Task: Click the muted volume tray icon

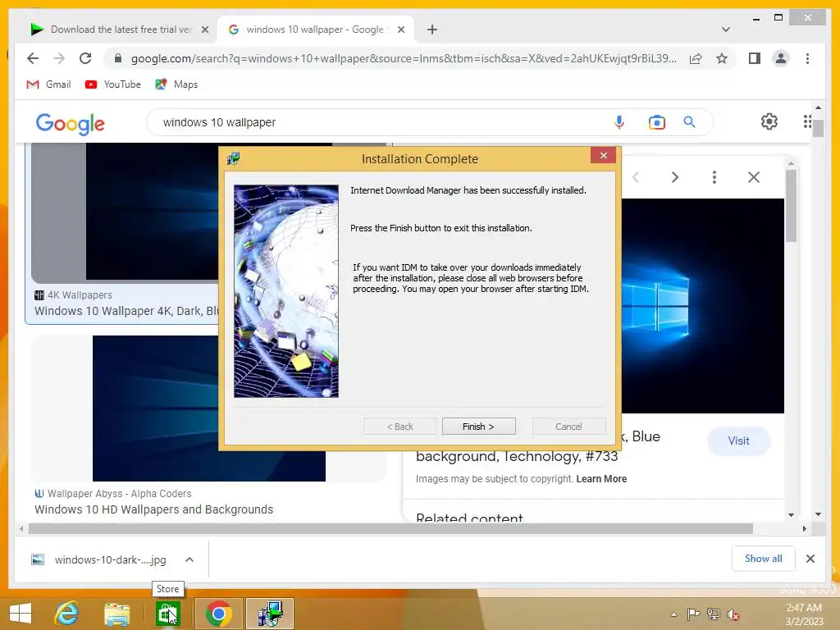Action: click(x=733, y=614)
